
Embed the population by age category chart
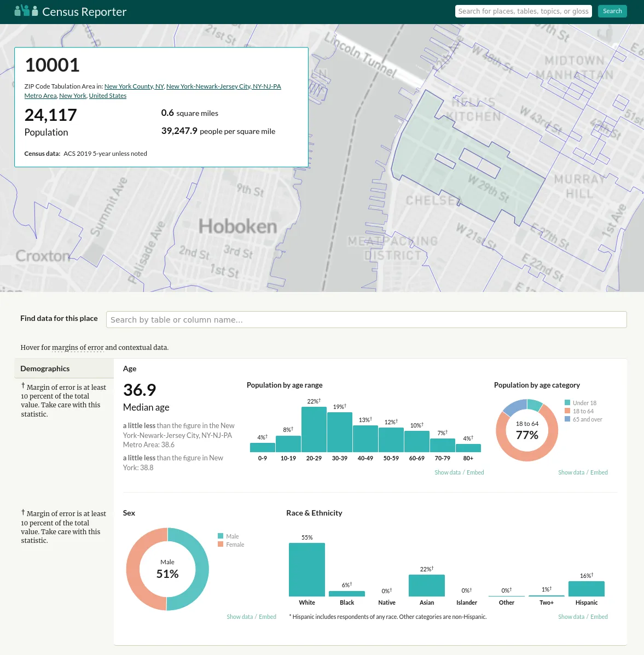599,472
